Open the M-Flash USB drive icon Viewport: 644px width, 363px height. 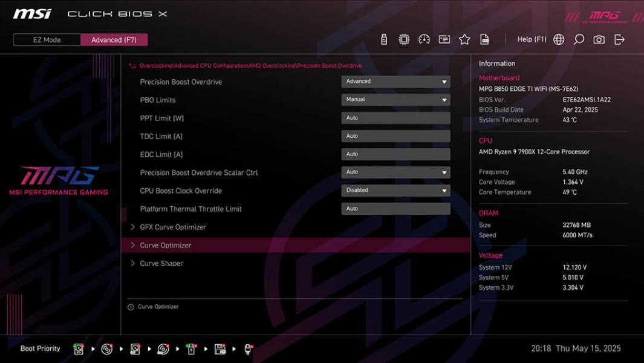383,39
